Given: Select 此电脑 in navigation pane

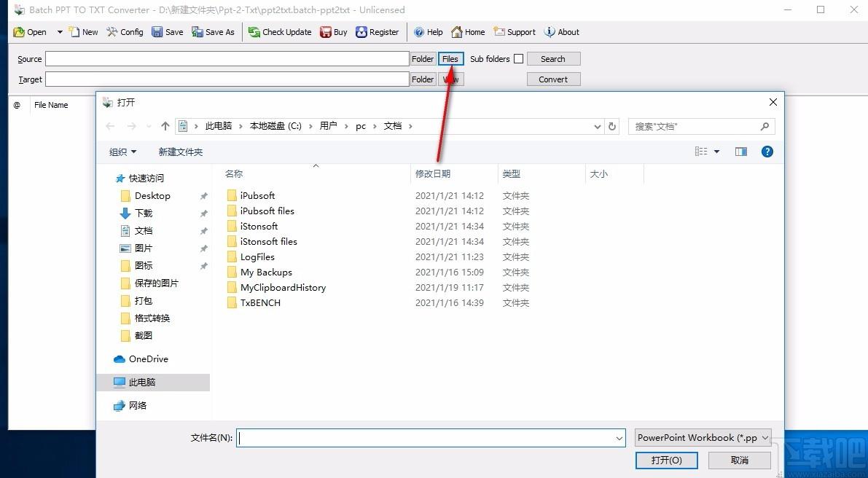Looking at the screenshot, I should pos(142,383).
